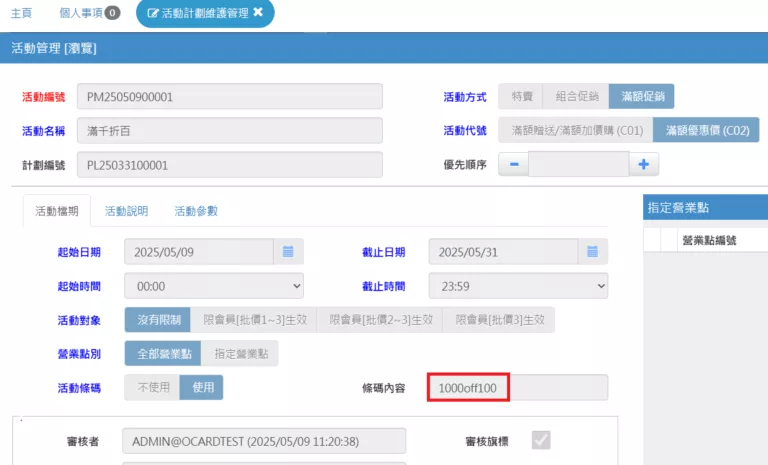768x465 pixels.
Task: Open 個人事項 notifications tab
Action: pyautogui.click(x=90, y=13)
